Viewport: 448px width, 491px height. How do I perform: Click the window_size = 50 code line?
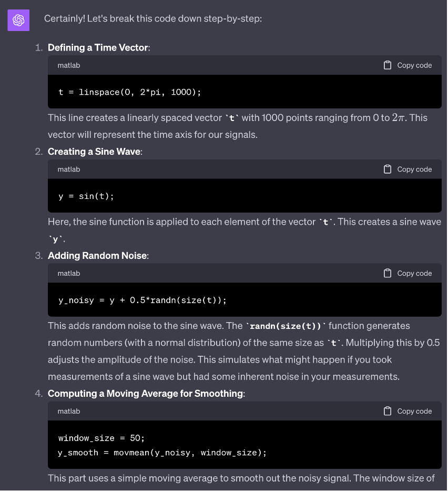click(x=101, y=438)
